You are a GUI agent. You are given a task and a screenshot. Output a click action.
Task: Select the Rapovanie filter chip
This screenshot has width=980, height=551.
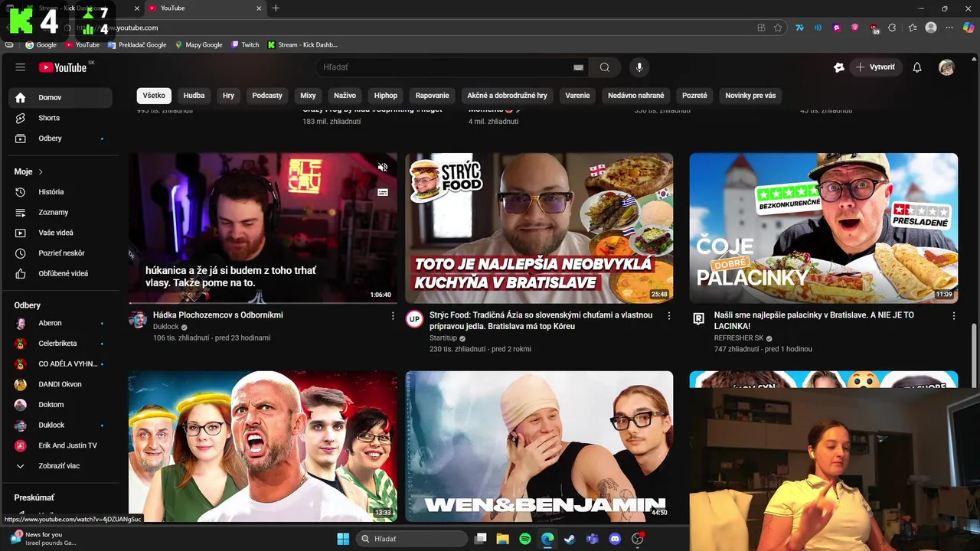click(433, 96)
